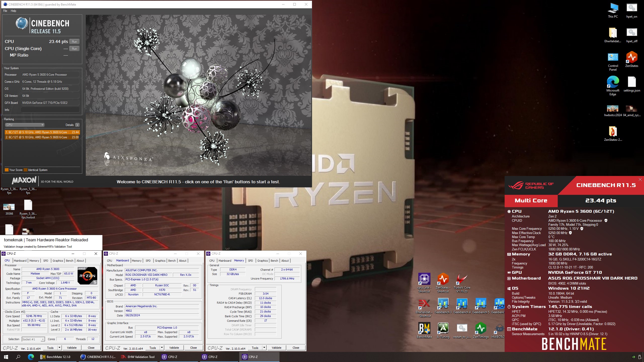Click Validate in Mainboard CPU-Z window
The height and width of the screenshot is (362, 644).
click(x=174, y=348)
